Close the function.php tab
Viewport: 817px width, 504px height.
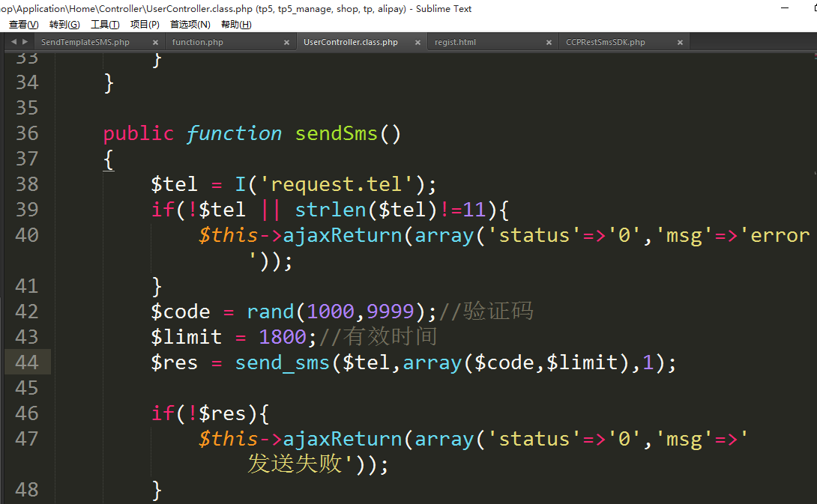[x=286, y=43]
